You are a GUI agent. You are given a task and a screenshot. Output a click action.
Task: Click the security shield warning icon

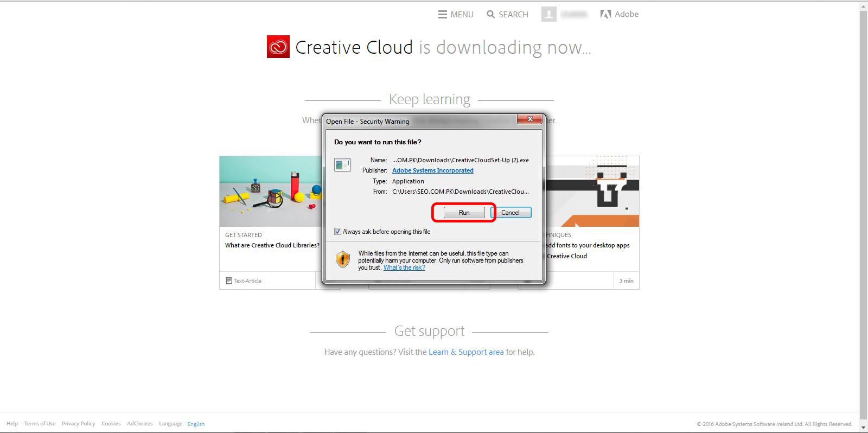[x=343, y=260]
